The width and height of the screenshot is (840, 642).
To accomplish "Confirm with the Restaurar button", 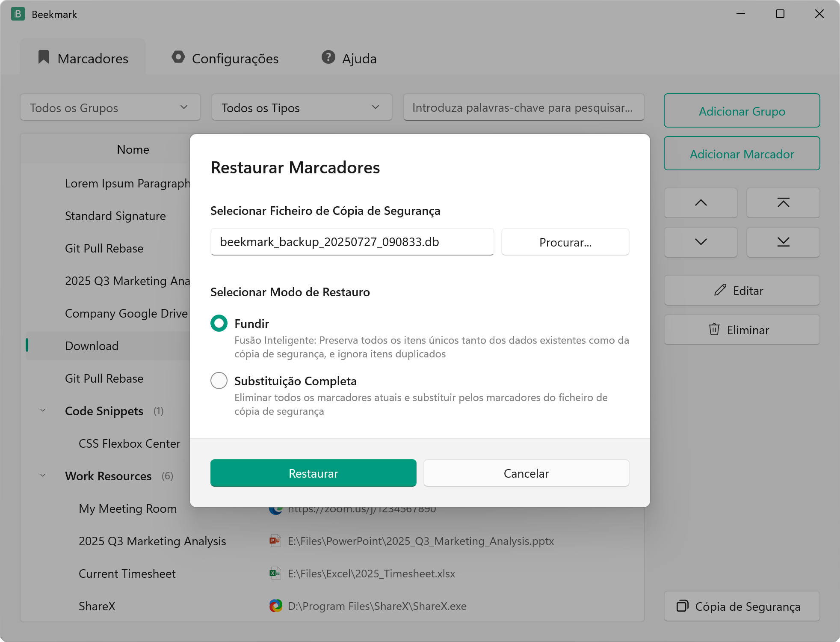I will click(x=314, y=473).
